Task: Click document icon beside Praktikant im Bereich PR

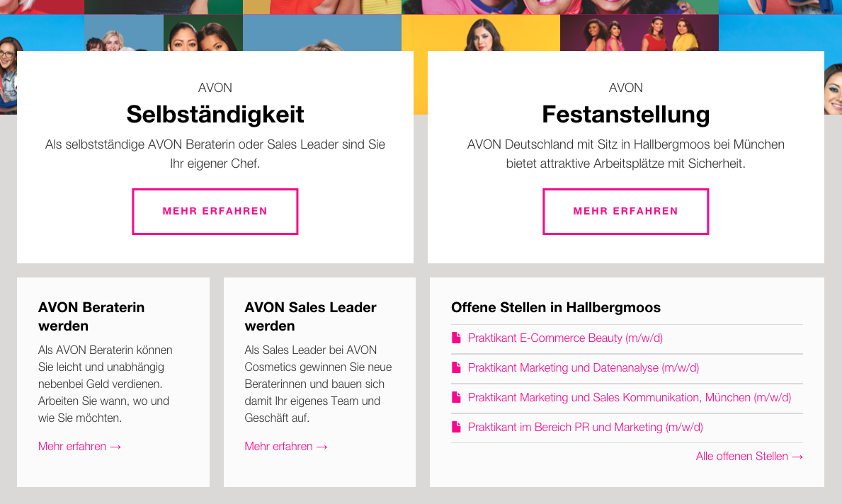Action: tap(457, 427)
